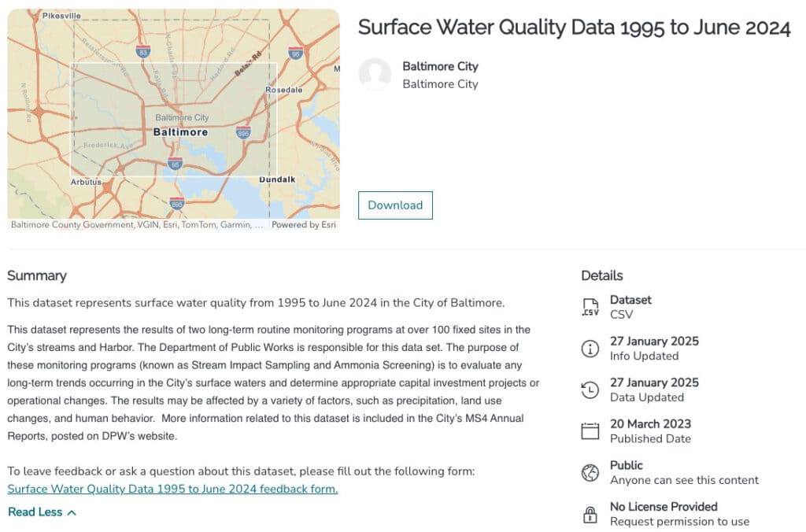Image resolution: width=806 pixels, height=532 pixels.
Task: Click the Details heading
Action: [602, 275]
